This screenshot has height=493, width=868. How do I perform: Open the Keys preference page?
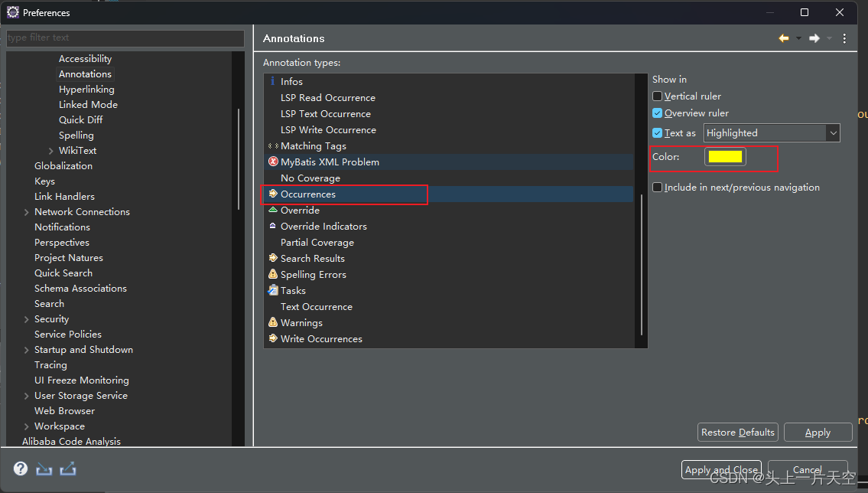pos(44,181)
